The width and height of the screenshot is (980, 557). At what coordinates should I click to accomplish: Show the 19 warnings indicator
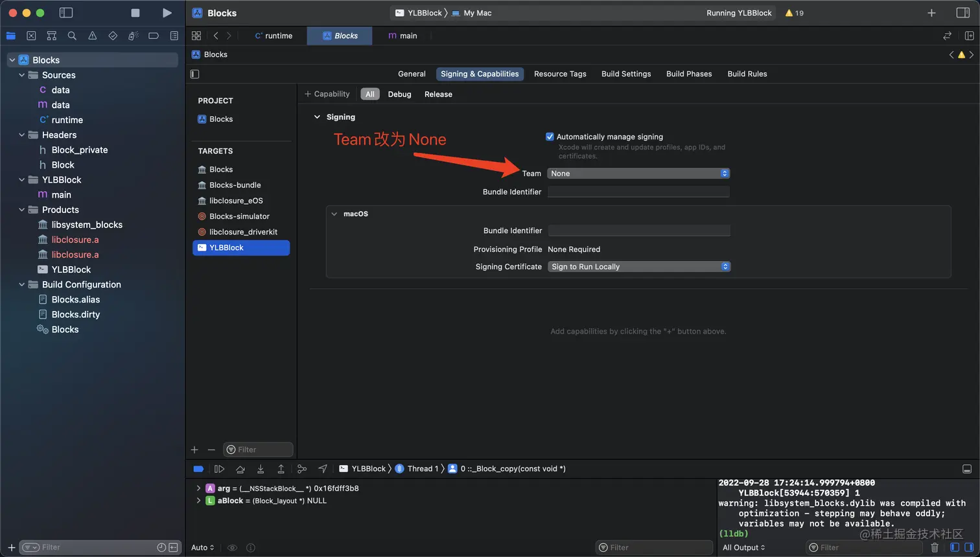[x=795, y=13]
